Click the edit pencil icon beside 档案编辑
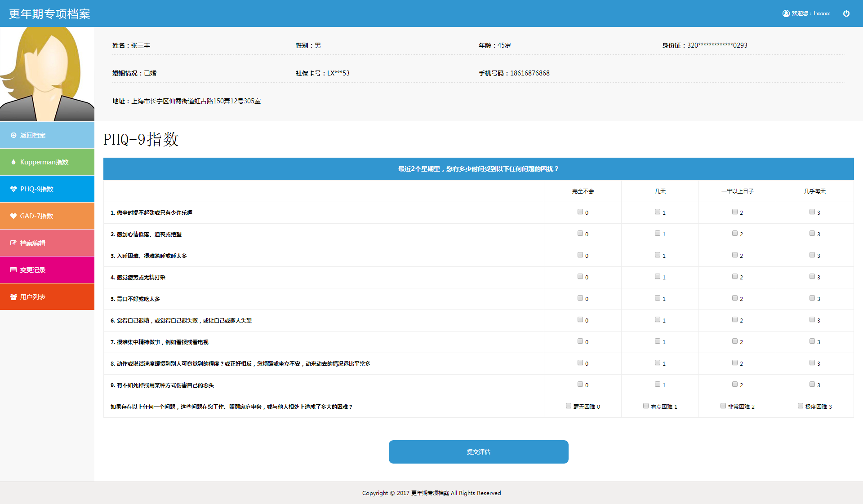This screenshot has width=863, height=504. pyautogui.click(x=13, y=243)
